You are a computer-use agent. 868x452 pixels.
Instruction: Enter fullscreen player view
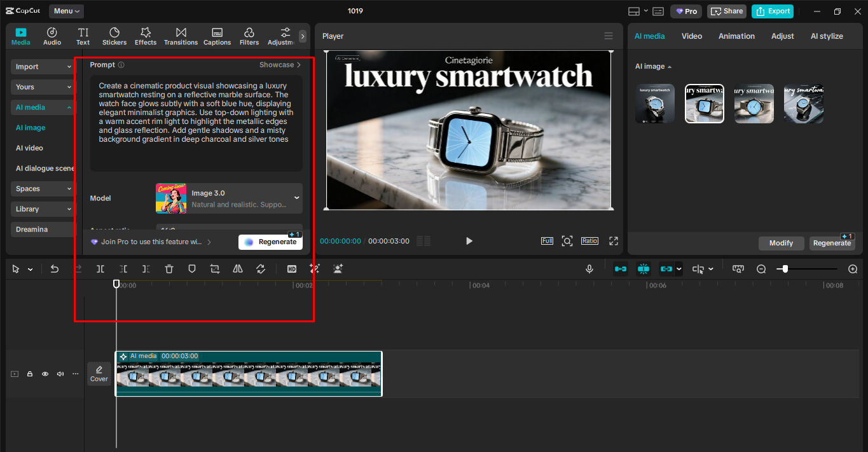point(614,241)
